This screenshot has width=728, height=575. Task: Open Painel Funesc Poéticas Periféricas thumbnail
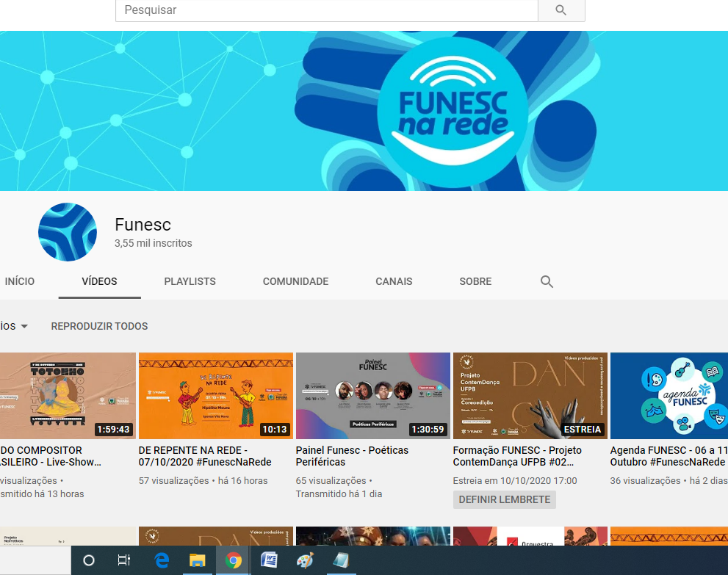tap(373, 395)
